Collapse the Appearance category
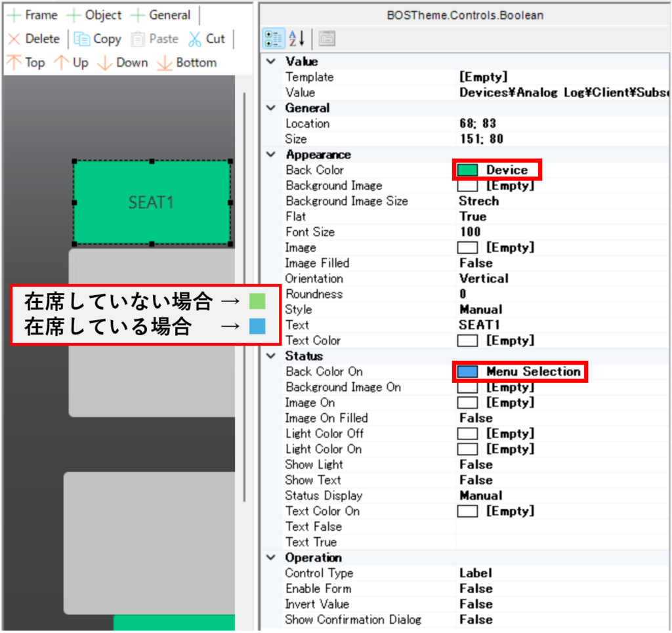Image resolution: width=672 pixels, height=633 pixels. pyautogui.click(x=270, y=155)
